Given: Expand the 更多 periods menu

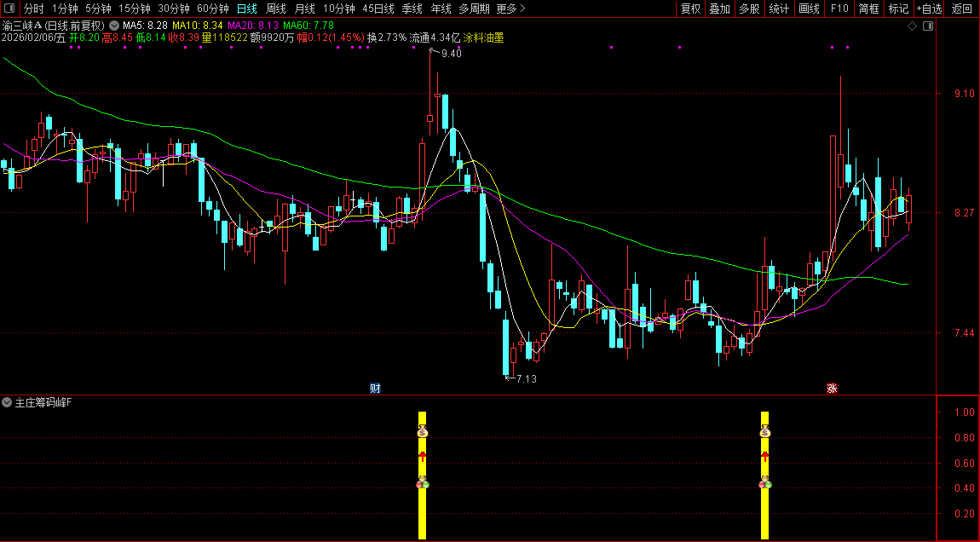Looking at the screenshot, I should point(510,9).
